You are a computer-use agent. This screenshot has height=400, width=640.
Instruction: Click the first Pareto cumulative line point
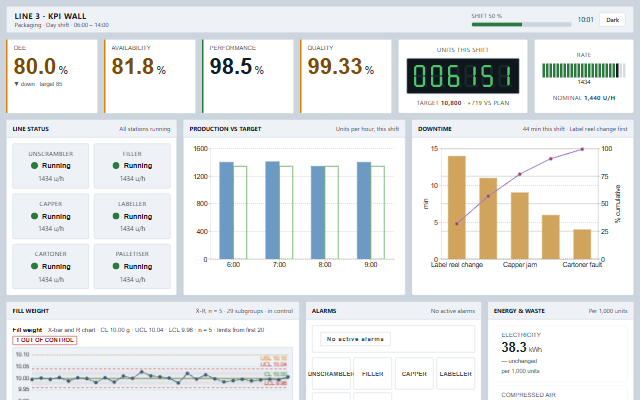click(x=457, y=224)
